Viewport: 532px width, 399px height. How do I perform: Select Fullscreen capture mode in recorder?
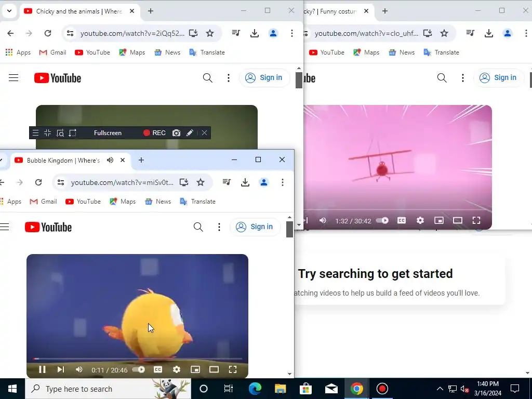coord(108,132)
